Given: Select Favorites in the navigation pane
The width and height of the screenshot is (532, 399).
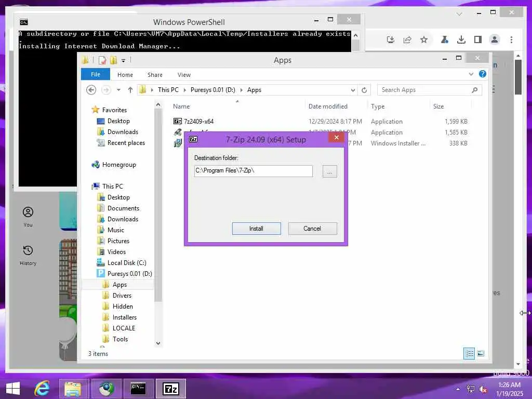Looking at the screenshot, I should (114, 110).
